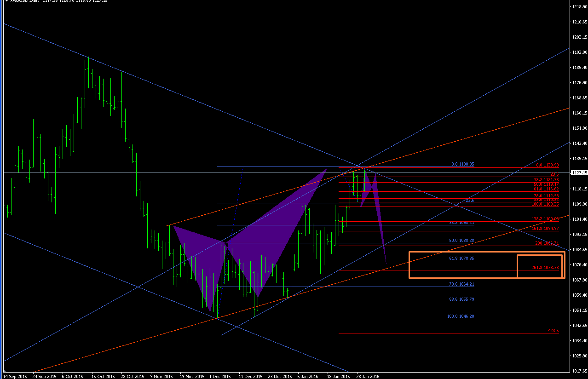Screen dimensions: 588x379
Task: Click price axis value 1151.90
Action: pyautogui.click(x=579, y=128)
